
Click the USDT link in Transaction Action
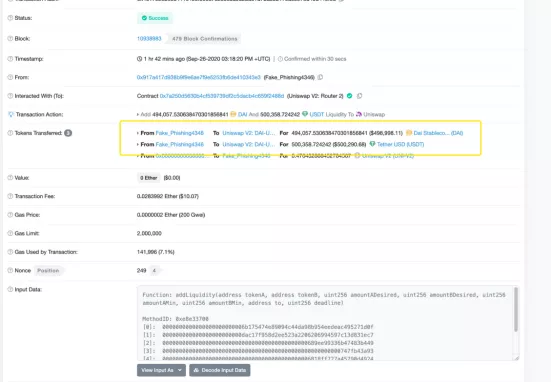[317, 114]
